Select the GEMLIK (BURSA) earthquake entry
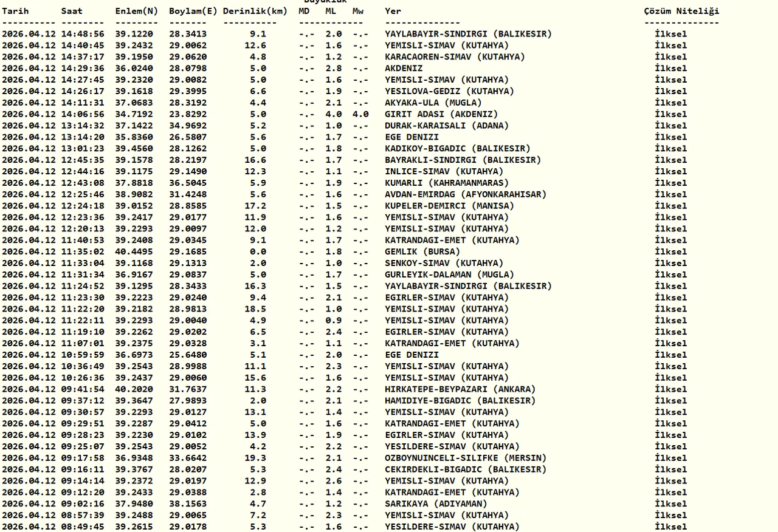 tap(422, 251)
